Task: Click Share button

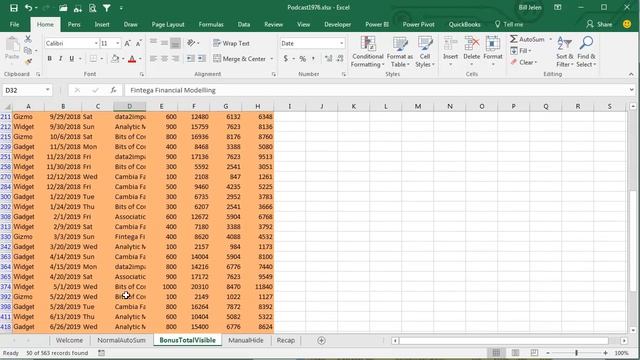Action: [599, 24]
